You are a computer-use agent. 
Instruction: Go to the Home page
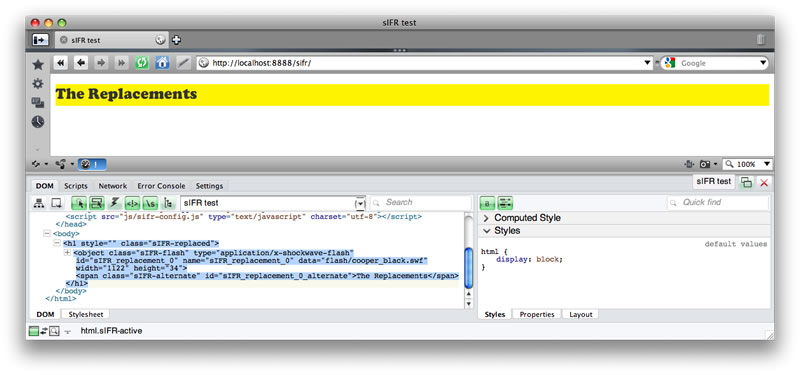click(x=162, y=63)
